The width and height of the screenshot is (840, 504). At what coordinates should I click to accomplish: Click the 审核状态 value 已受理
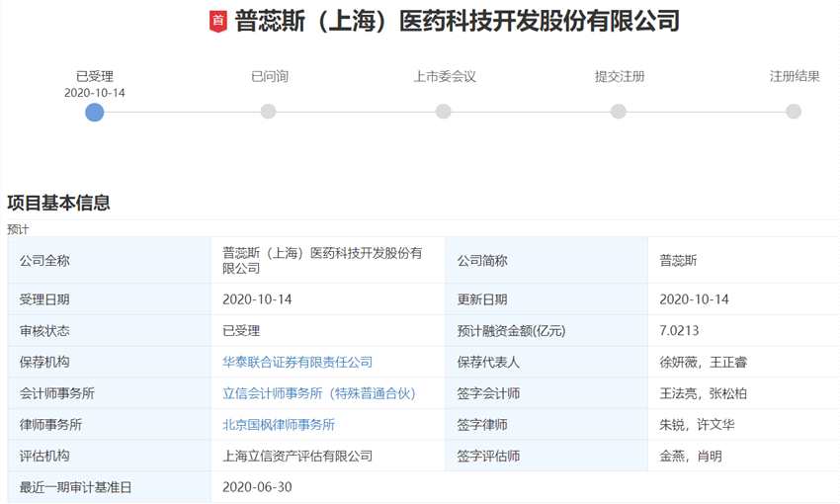pyautogui.click(x=241, y=330)
